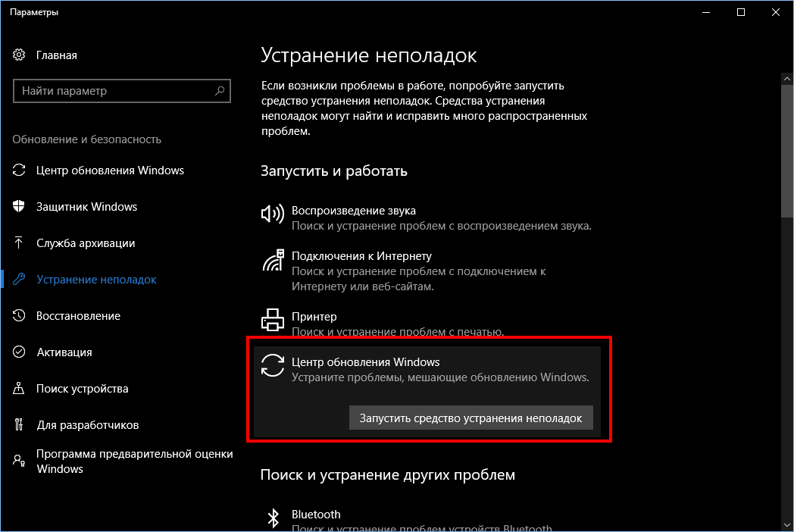Collapse the Windows Update troubleshooter item
Viewport: 794px width, 532px height.
click(427, 369)
